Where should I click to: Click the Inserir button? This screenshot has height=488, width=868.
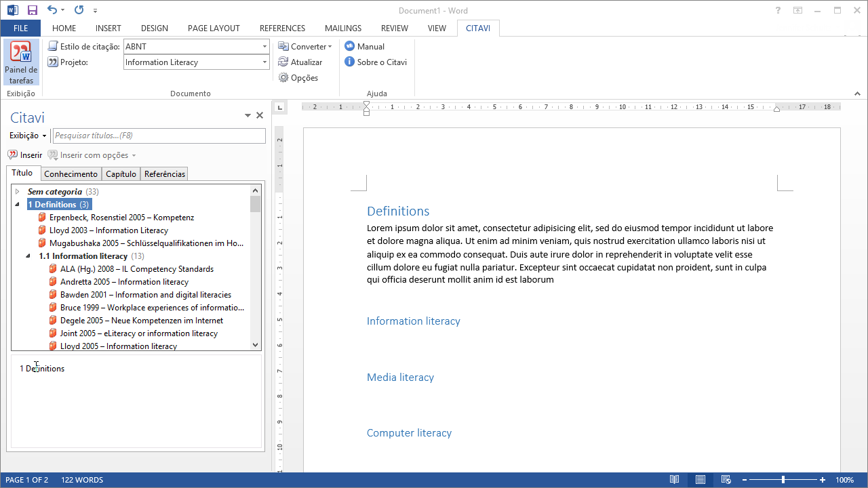coord(25,155)
